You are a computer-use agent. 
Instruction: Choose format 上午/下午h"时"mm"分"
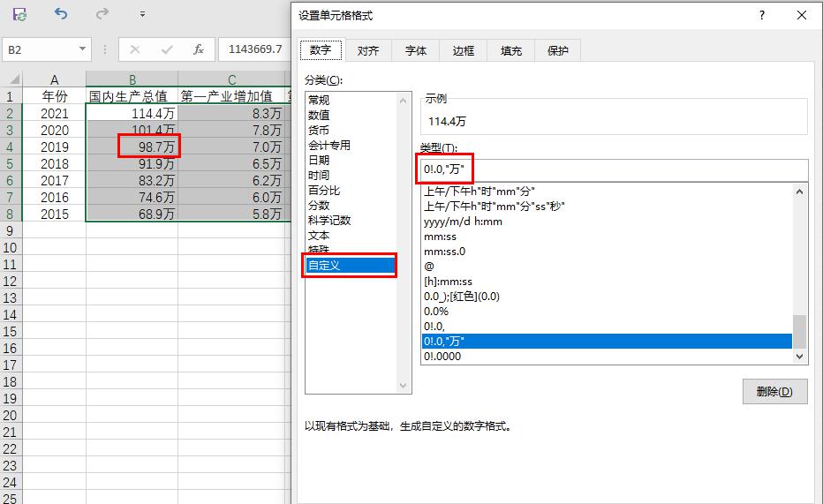click(x=607, y=192)
